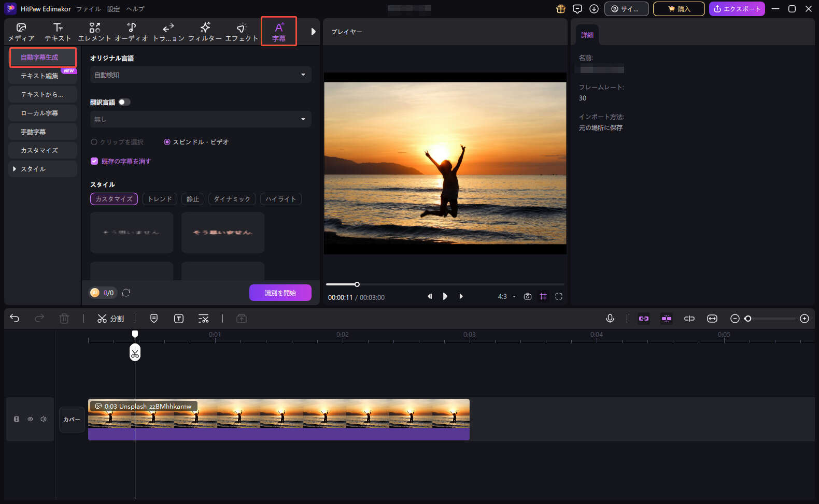Click the microphone voiceover record icon

610,319
